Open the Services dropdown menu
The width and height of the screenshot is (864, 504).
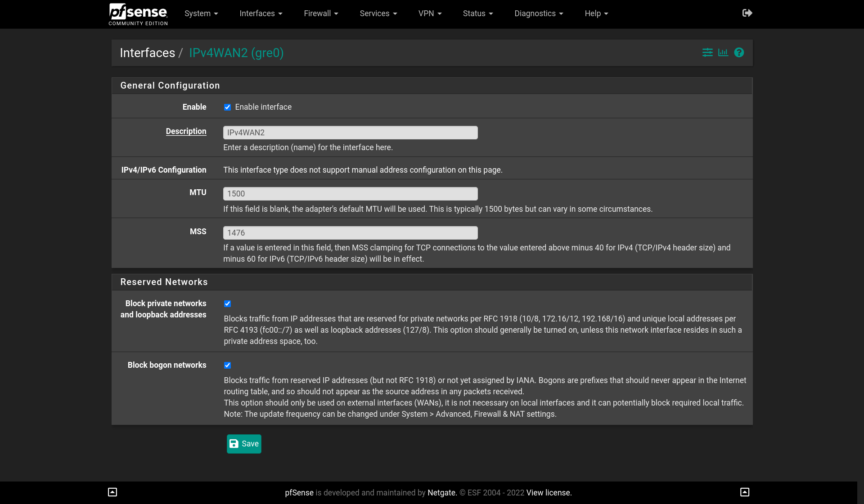click(378, 13)
